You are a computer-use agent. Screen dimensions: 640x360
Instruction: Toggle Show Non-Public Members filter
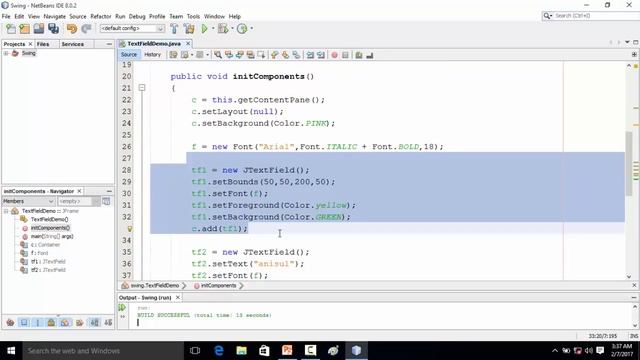tap(51, 322)
